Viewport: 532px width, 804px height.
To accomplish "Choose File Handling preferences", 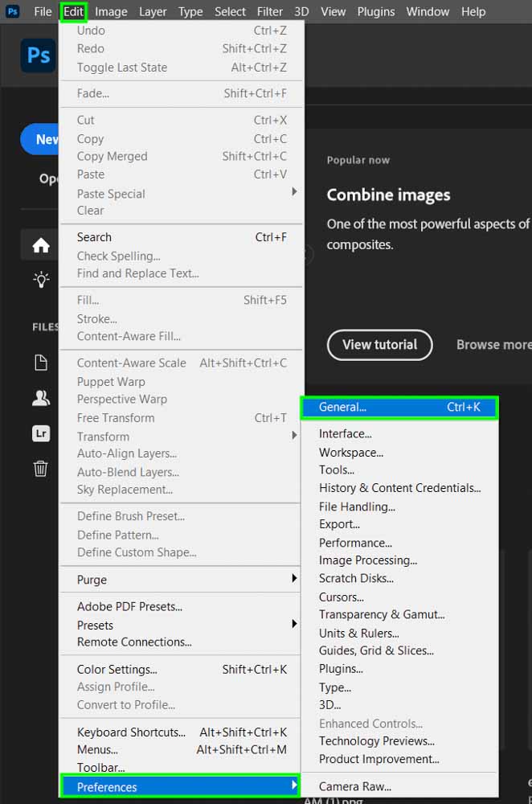I will [x=399, y=507].
